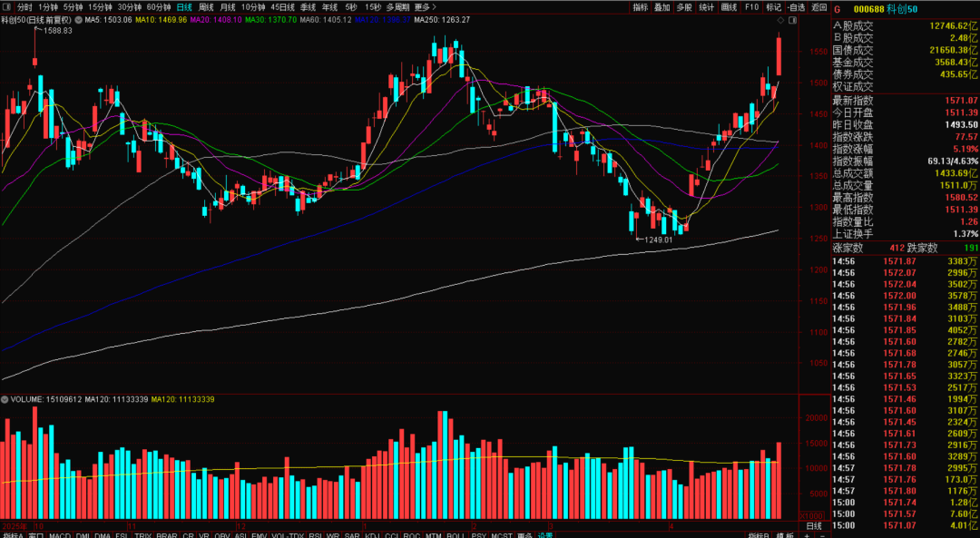Click the 返回 back button
This screenshot has width=980, height=538.
[x=818, y=7]
